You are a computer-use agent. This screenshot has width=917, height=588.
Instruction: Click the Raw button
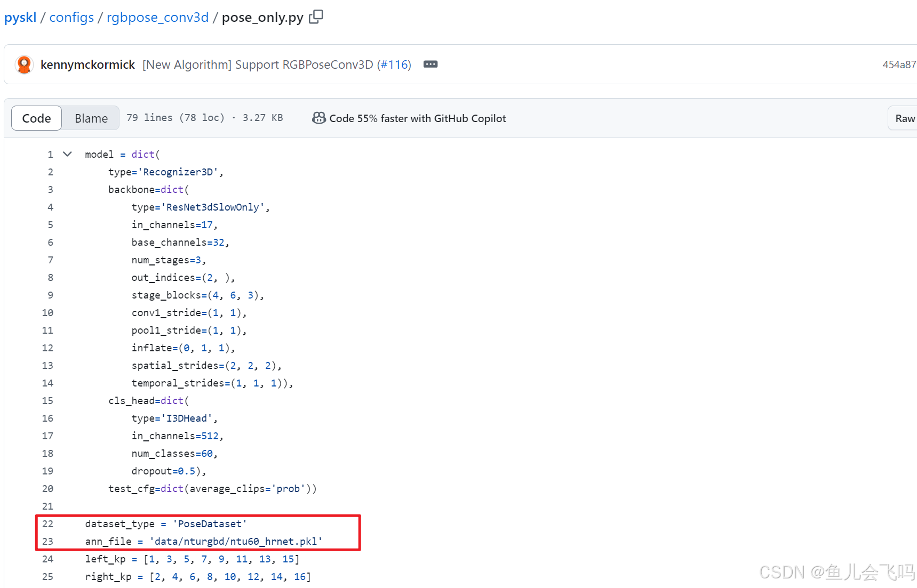(905, 118)
